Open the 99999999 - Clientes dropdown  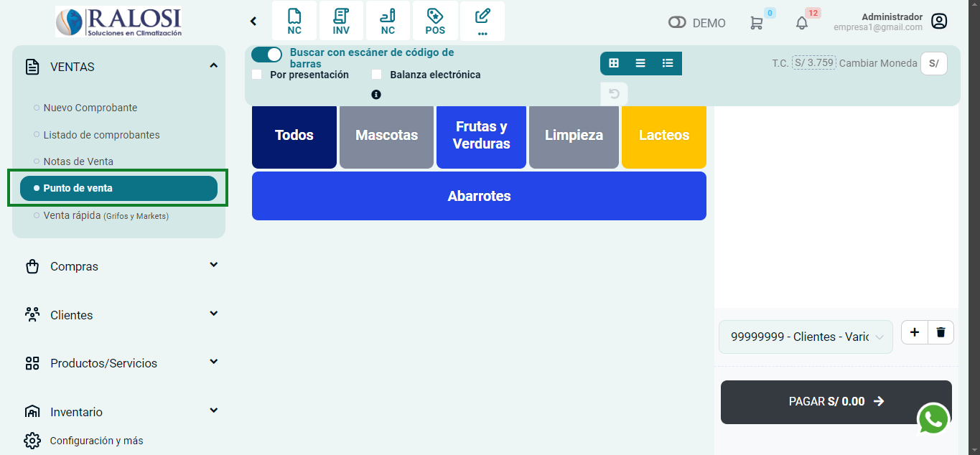(805, 336)
